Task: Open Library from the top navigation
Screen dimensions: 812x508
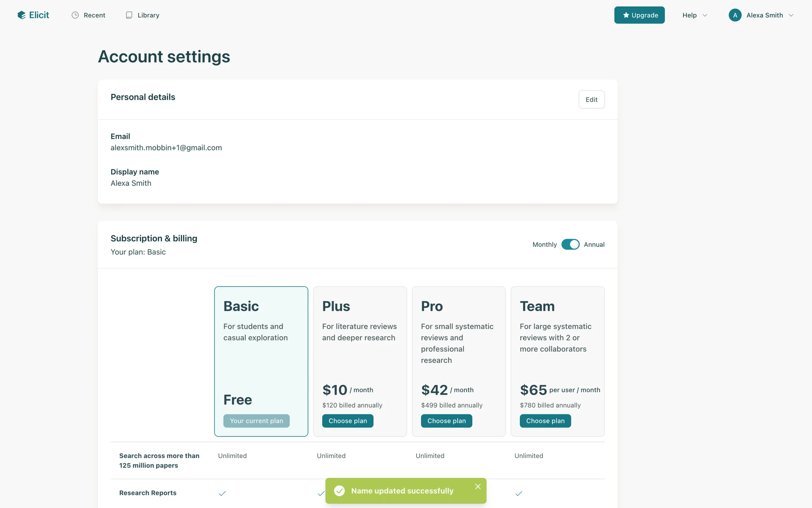Action: coord(148,15)
